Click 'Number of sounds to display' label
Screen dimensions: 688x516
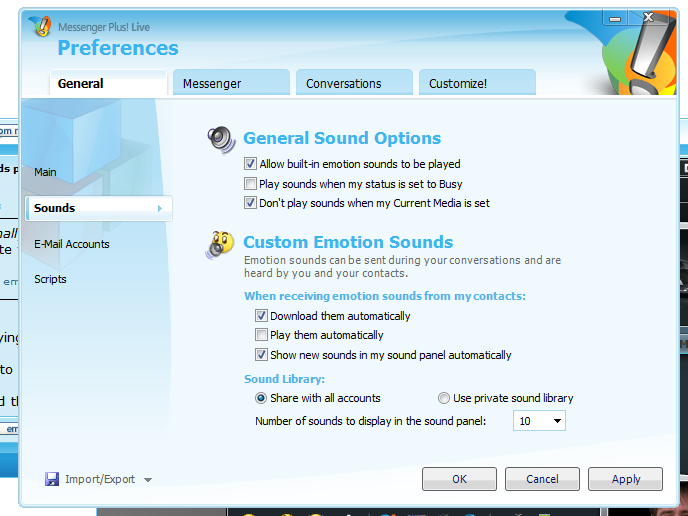coord(371,421)
